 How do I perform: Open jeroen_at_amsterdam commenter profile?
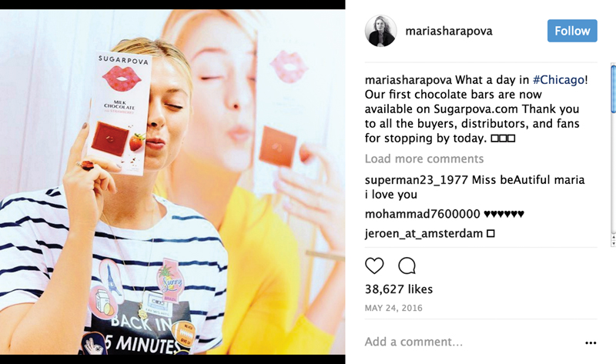pos(423,234)
